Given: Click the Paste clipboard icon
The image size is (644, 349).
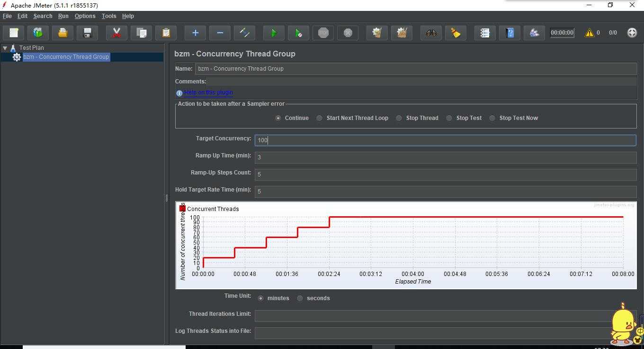Looking at the screenshot, I should pos(166,33).
